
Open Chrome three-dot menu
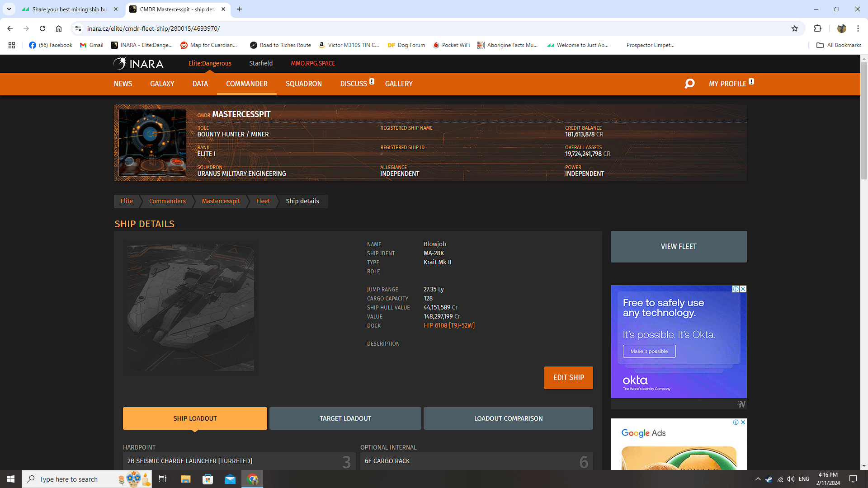pos(858,28)
